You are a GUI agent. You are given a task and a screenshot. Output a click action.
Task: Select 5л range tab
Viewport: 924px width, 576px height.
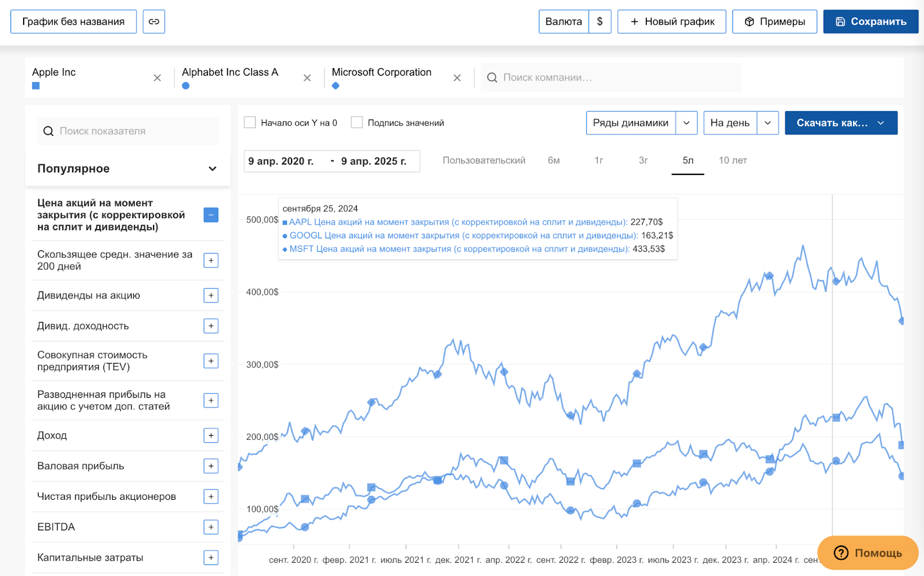[x=688, y=160]
